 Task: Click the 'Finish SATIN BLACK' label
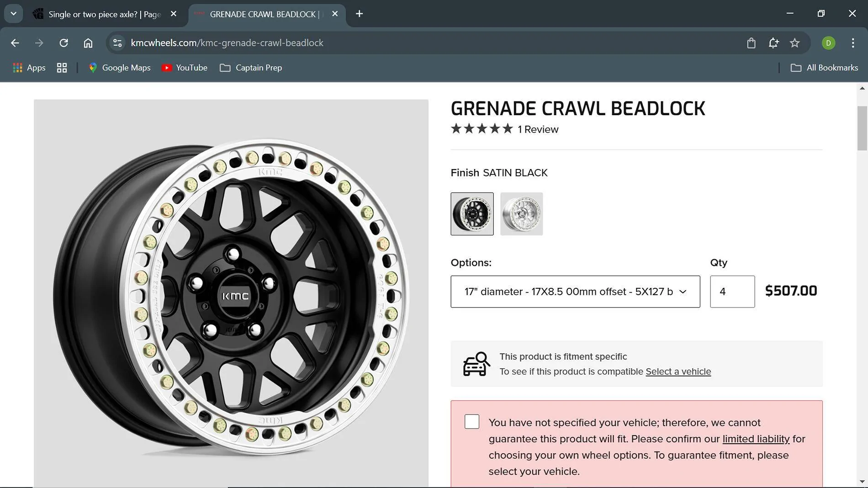click(499, 173)
